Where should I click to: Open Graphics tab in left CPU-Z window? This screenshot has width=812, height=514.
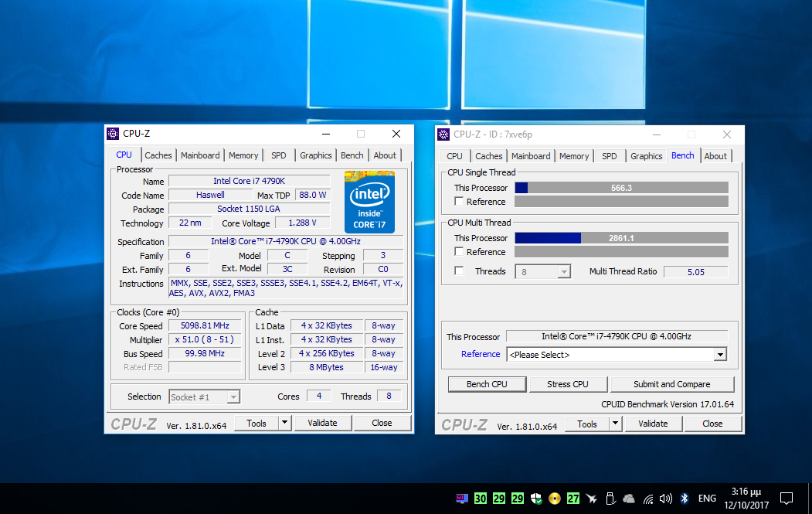pos(315,155)
